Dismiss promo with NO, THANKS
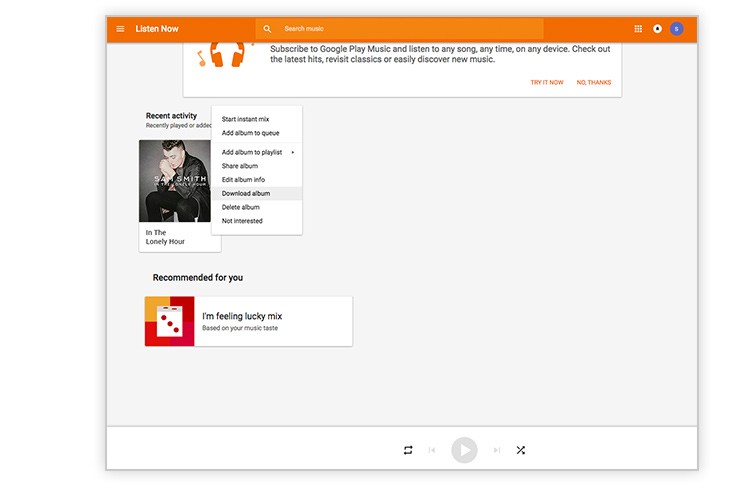The image size is (750, 490). coord(593,82)
